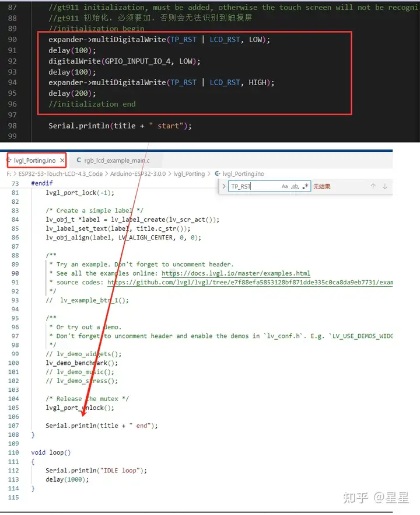The image size is (420, 515).
Task: Click "// lv_example_btn_1();" line
Action: 87,300
